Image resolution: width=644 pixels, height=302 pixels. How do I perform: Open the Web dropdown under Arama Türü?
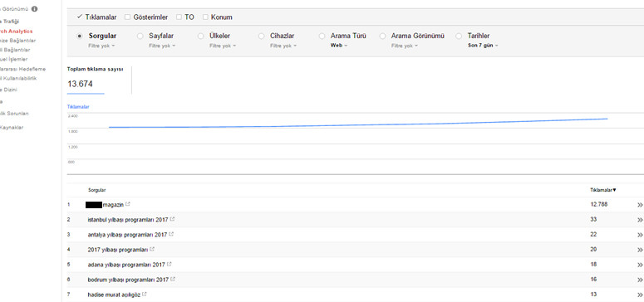tap(339, 46)
